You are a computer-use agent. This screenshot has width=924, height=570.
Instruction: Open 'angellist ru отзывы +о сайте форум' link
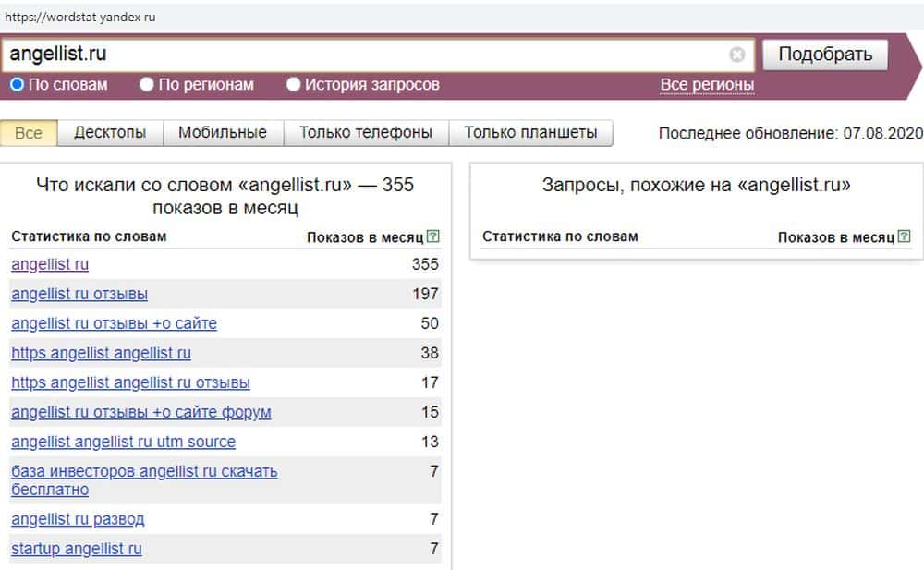pyautogui.click(x=141, y=412)
